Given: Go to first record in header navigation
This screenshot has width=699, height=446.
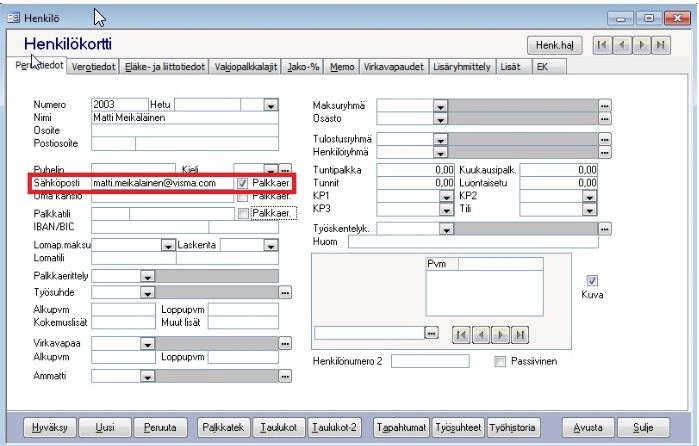Looking at the screenshot, I should coord(602,45).
